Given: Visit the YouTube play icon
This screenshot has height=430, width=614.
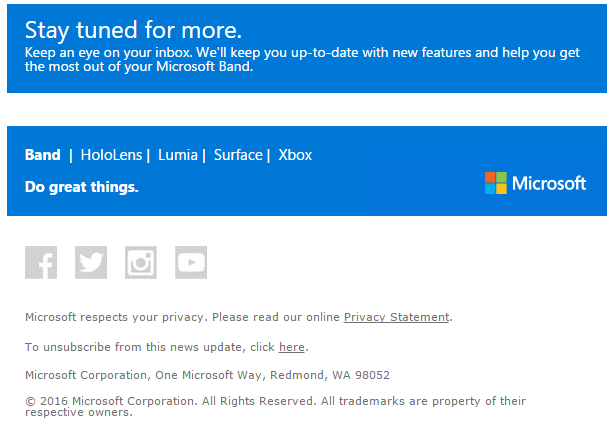Looking at the screenshot, I should [x=191, y=262].
